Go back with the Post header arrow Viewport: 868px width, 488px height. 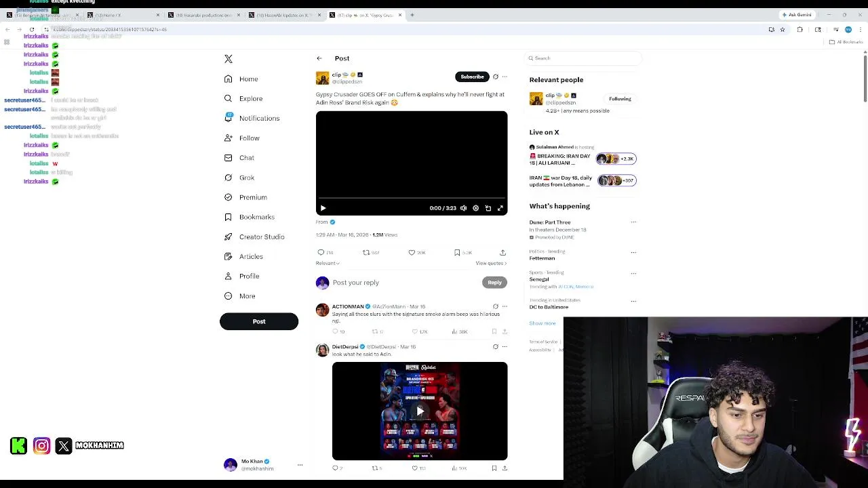[319, 58]
